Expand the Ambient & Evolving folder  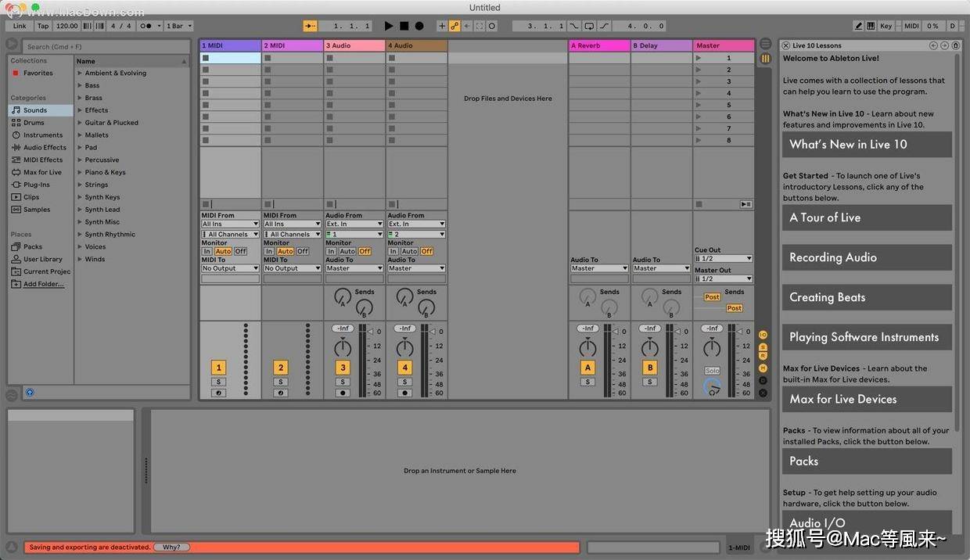(x=80, y=74)
